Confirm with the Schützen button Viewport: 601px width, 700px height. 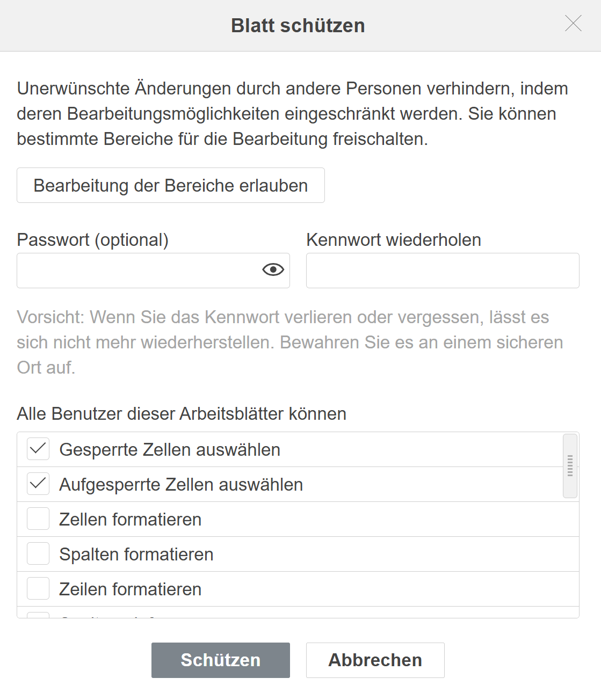coord(221,660)
